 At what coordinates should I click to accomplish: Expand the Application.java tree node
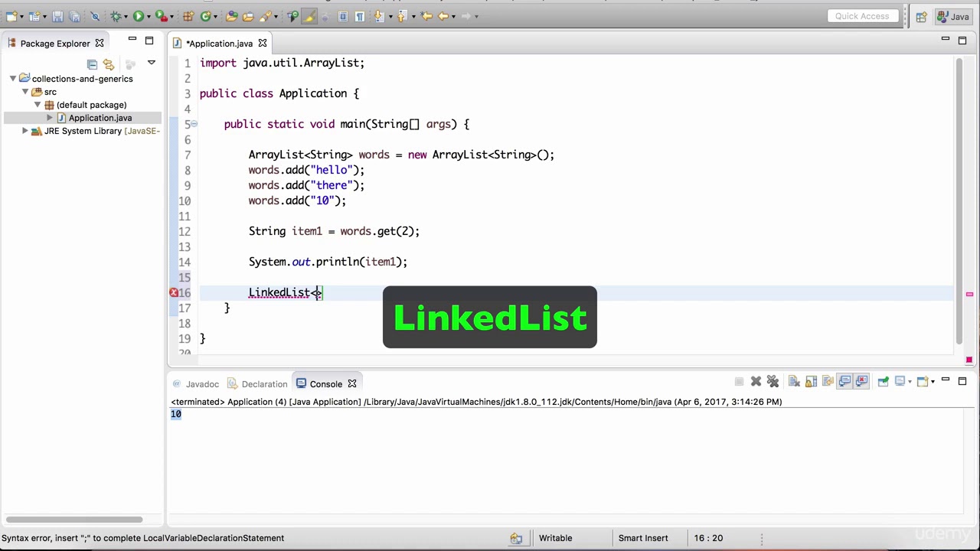50,118
